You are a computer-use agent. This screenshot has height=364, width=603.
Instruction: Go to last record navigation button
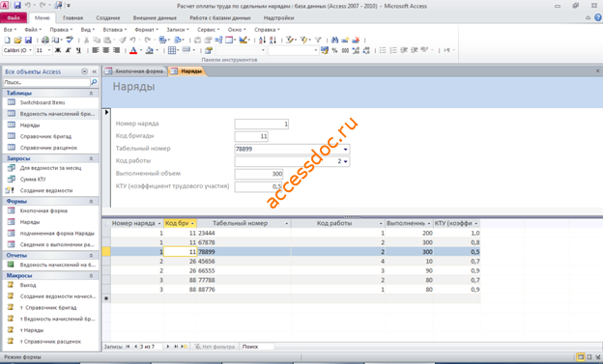(x=176, y=347)
